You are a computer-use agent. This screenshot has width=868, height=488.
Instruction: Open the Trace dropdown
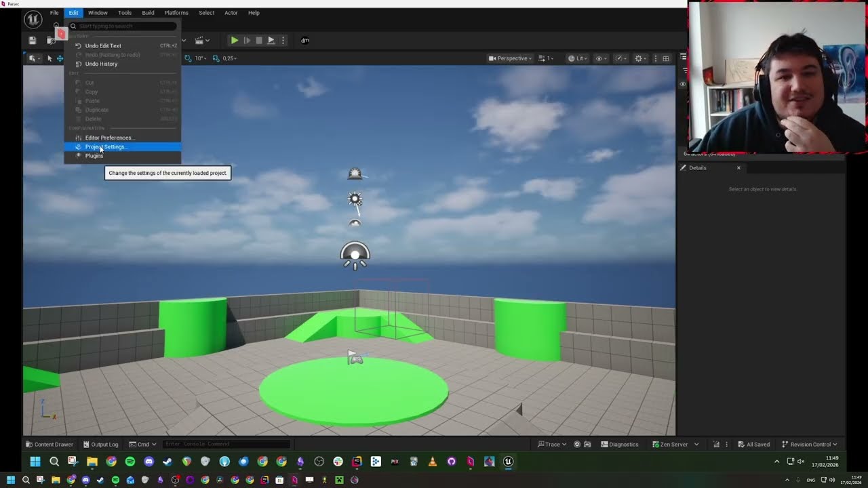pyautogui.click(x=552, y=445)
